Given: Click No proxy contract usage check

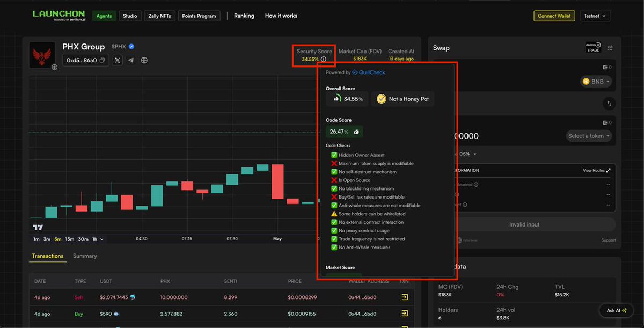Looking at the screenshot, I should 361,230.
